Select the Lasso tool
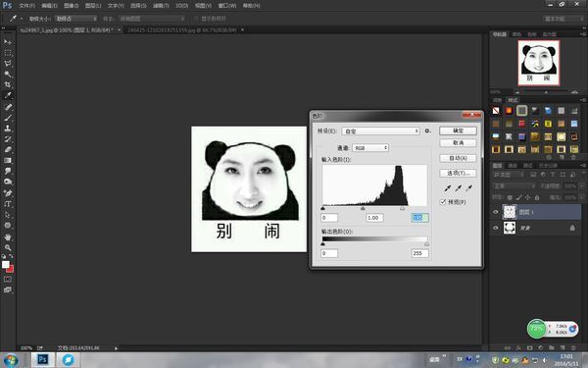 pos(8,64)
